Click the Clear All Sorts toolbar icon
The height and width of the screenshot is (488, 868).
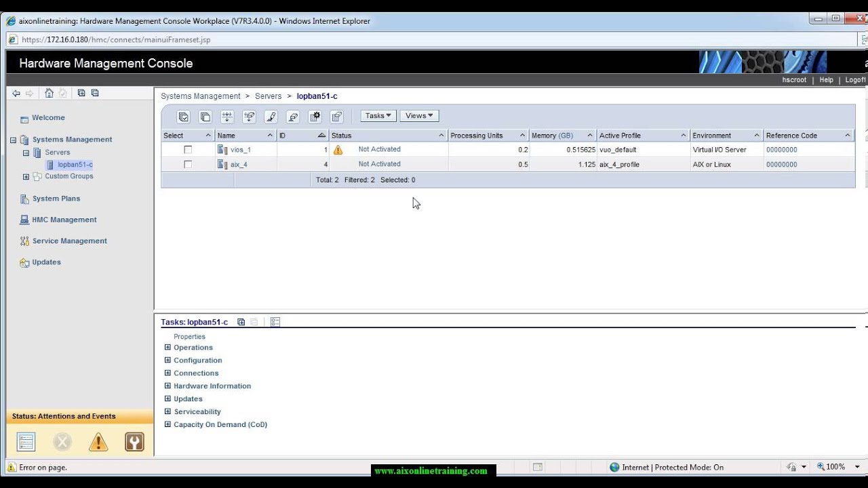tap(249, 117)
